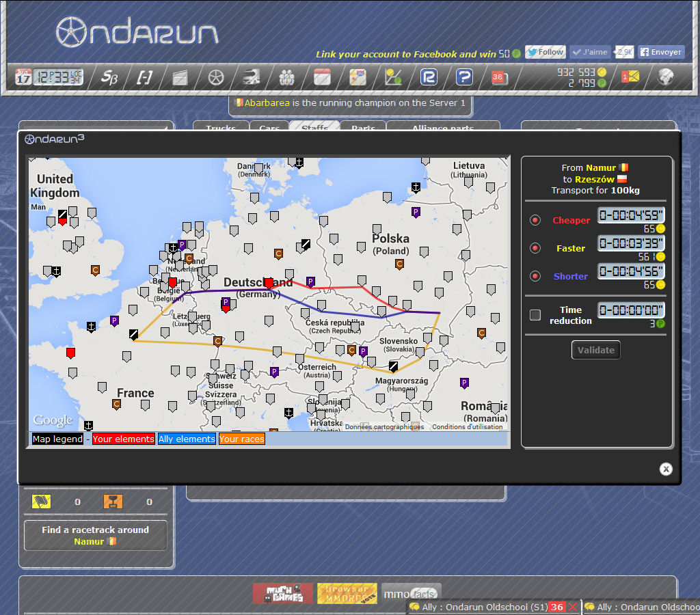Image resolution: width=700 pixels, height=615 pixels.
Task: Click the Much Games banner
Action: click(284, 594)
